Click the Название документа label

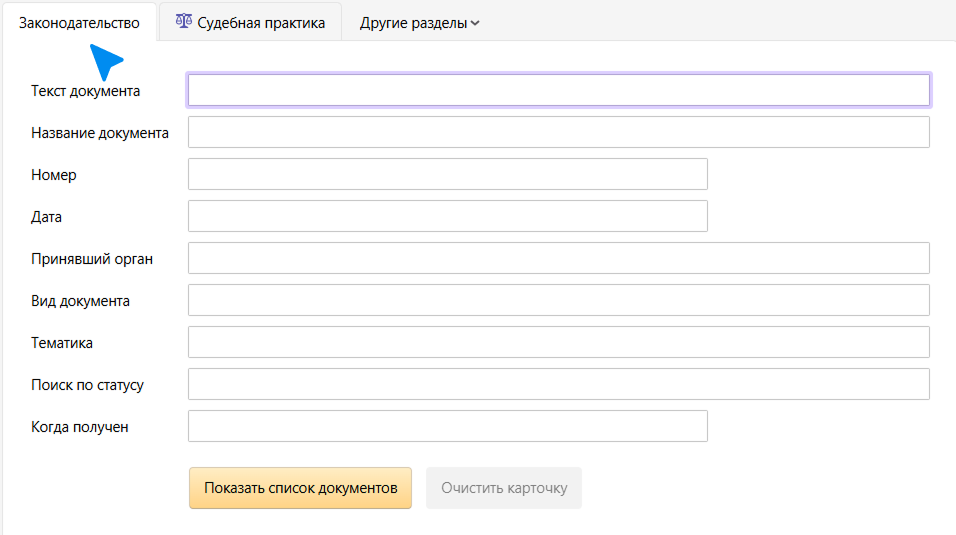pos(100,133)
